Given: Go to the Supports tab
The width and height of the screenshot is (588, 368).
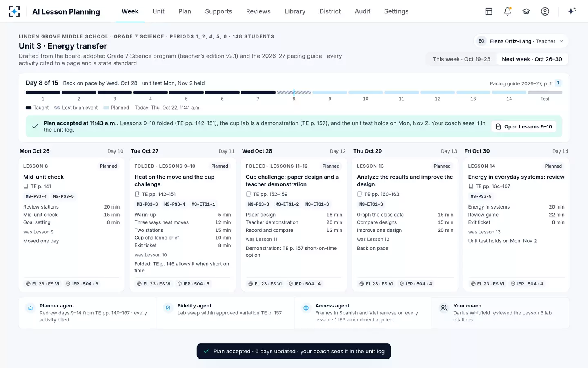Looking at the screenshot, I should 218,11.
